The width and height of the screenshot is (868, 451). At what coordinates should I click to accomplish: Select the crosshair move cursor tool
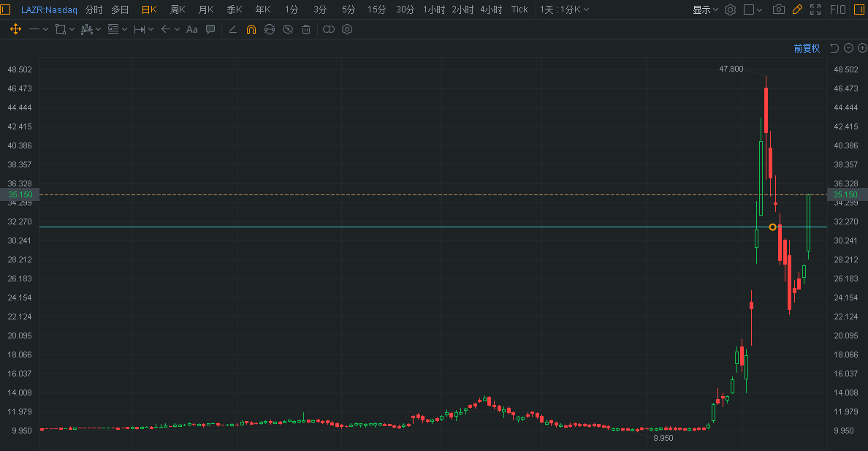(x=15, y=29)
